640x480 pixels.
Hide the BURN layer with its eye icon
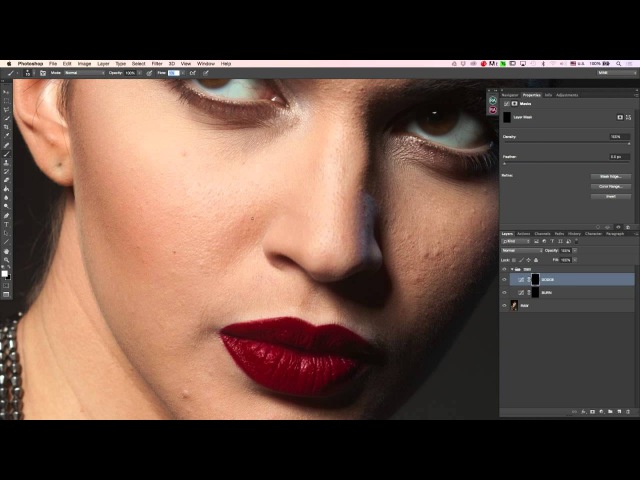point(504,293)
